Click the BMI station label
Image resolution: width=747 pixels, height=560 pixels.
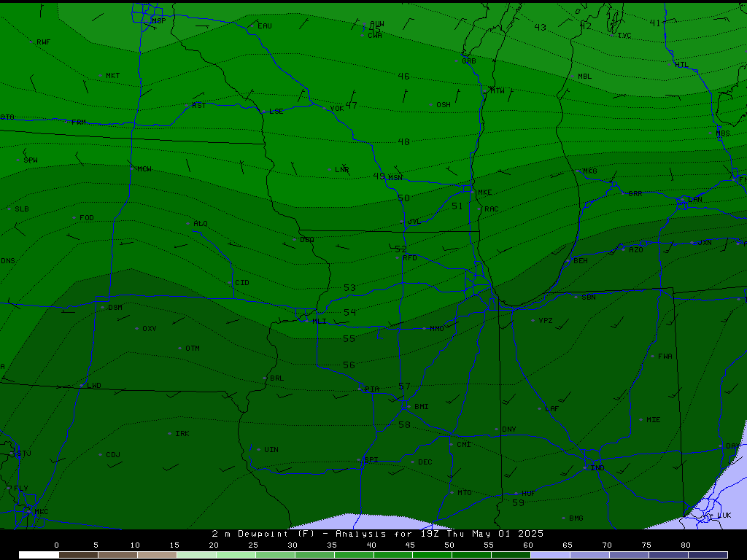click(x=422, y=406)
